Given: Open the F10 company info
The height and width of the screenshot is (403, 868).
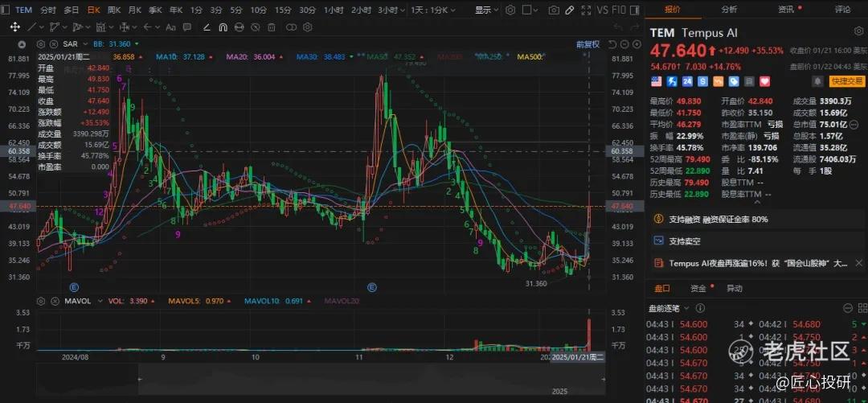Looking at the screenshot, I should 620,10.
